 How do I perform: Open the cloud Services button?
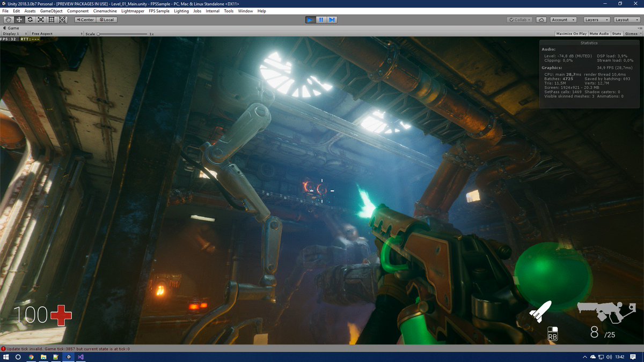(541, 20)
